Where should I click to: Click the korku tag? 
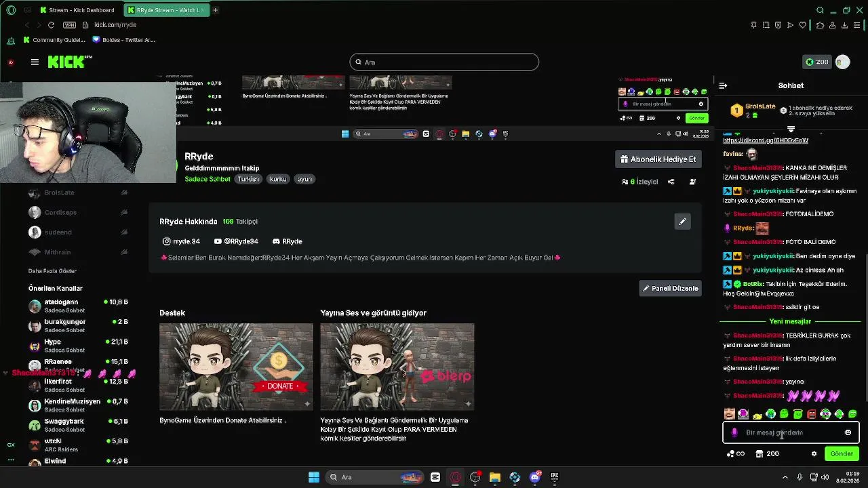coord(278,179)
